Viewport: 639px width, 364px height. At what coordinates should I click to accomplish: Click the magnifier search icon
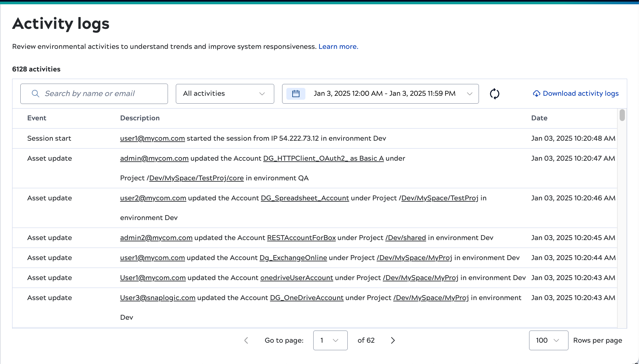tap(35, 94)
